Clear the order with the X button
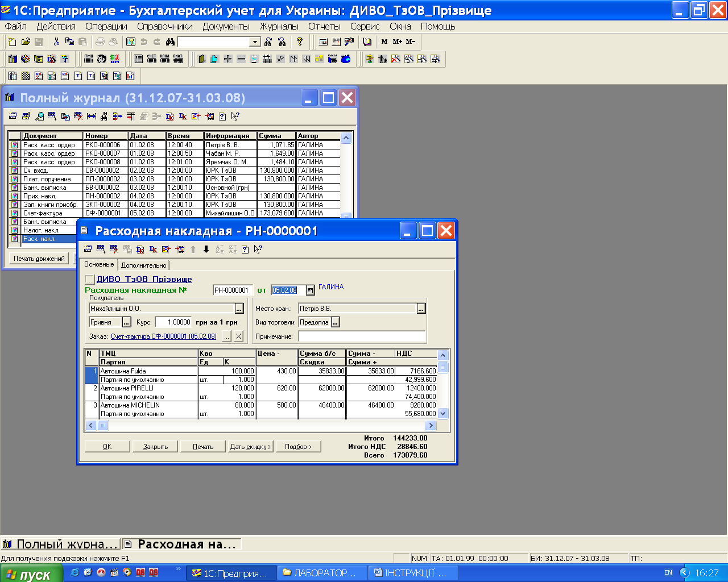 click(239, 336)
